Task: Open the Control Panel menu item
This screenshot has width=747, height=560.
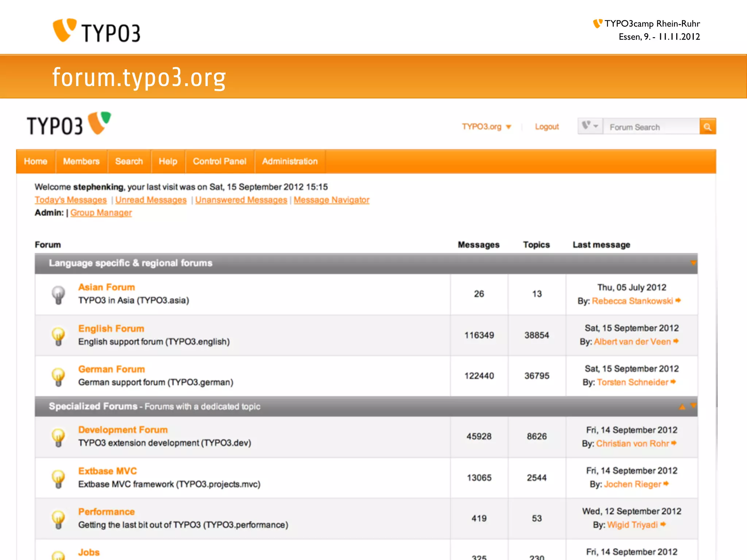Action: pos(220,161)
